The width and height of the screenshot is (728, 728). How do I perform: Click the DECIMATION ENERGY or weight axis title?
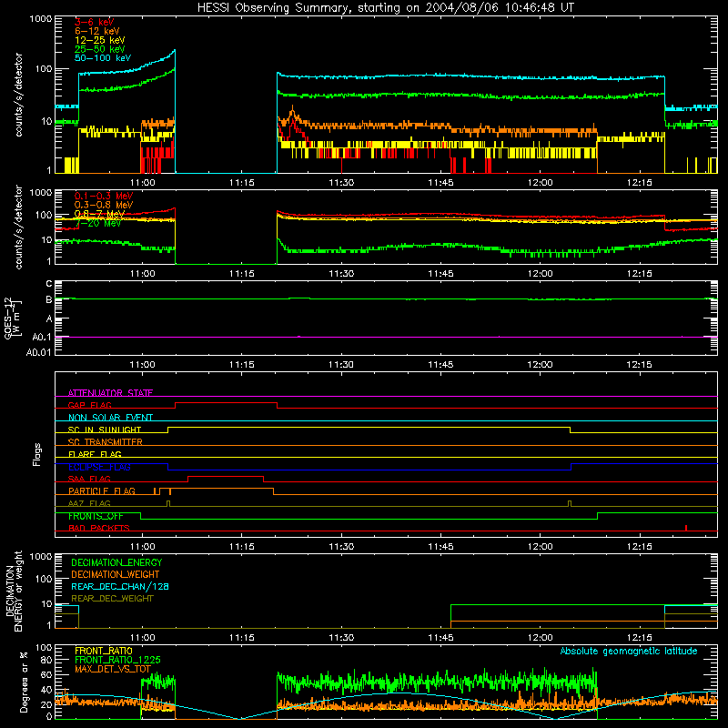(x=14, y=591)
